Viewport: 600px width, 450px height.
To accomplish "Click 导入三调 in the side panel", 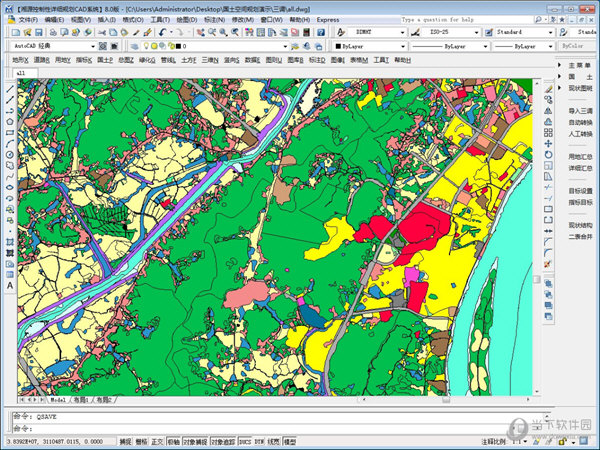I will click(x=582, y=110).
